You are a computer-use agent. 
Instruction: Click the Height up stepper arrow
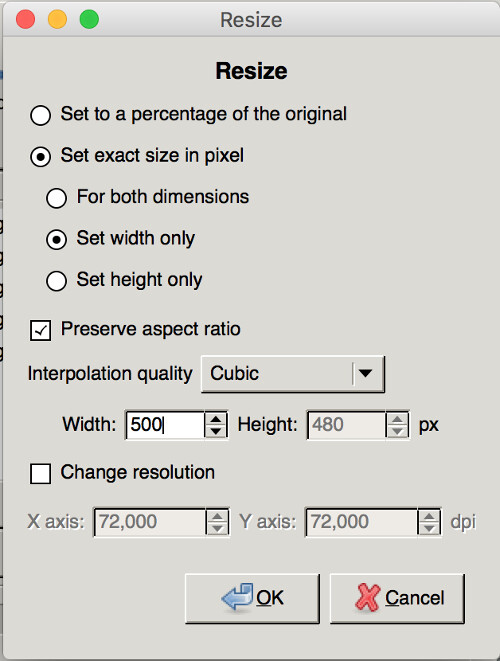click(397, 419)
